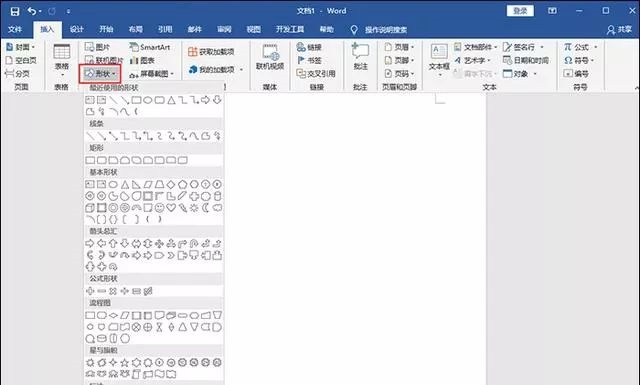The width and height of the screenshot is (640, 385).
Task: Choose the minus sign in 公式形状
Action: click(102, 291)
